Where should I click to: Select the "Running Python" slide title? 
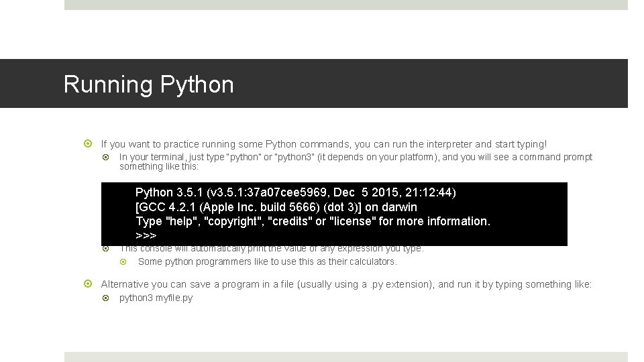[x=148, y=84]
